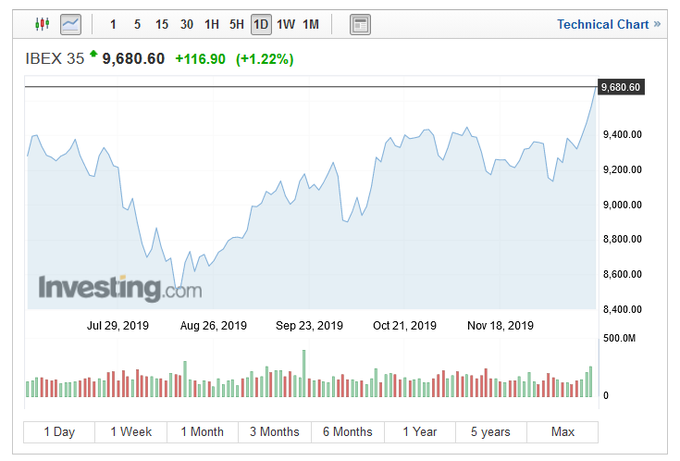The height and width of the screenshot is (461, 680).
Task: Open the news overlay icon in toolbar
Action: point(360,25)
